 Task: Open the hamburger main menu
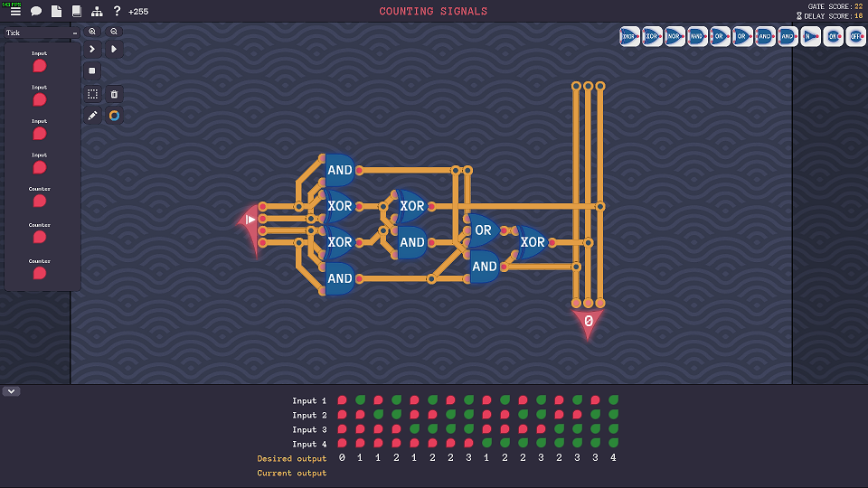coord(15,12)
